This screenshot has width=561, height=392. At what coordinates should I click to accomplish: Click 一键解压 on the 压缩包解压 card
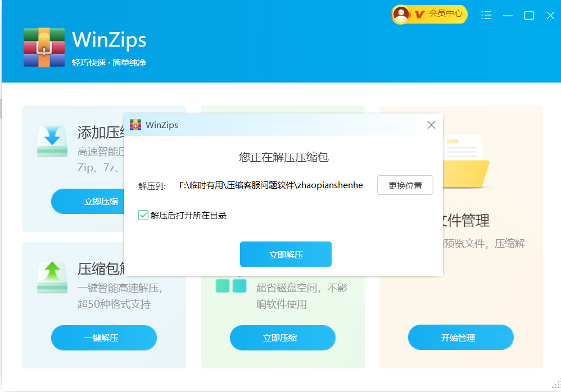tap(103, 338)
